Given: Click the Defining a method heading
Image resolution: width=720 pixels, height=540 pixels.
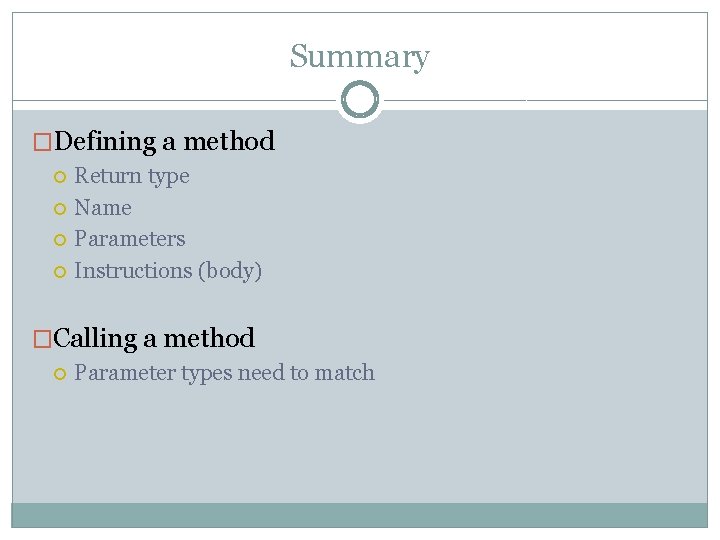Looking at the screenshot, I should [x=164, y=142].
